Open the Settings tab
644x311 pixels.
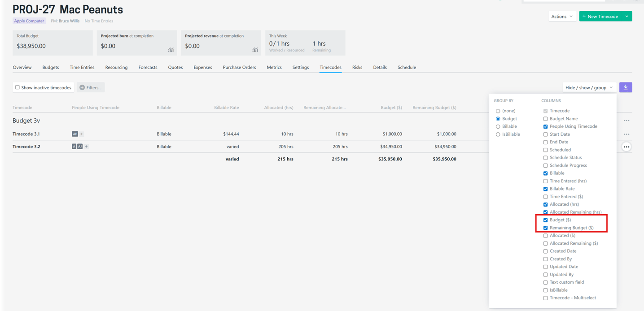click(x=301, y=67)
